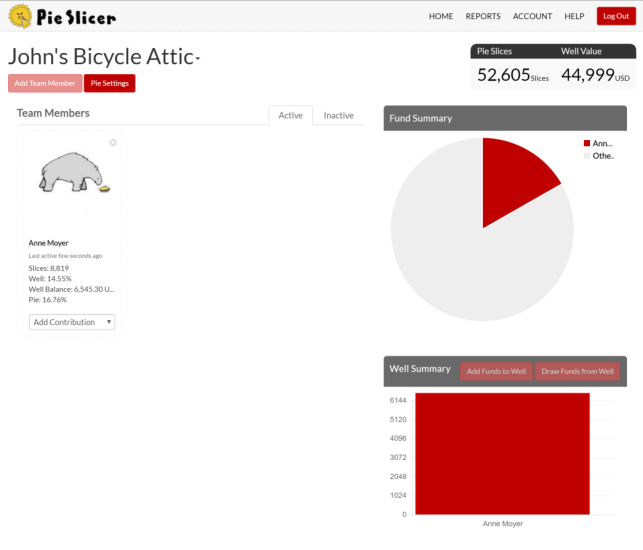This screenshot has width=643, height=550.
Task: Click the red Anne Moyer bar in Well Summary
Action: (502, 453)
